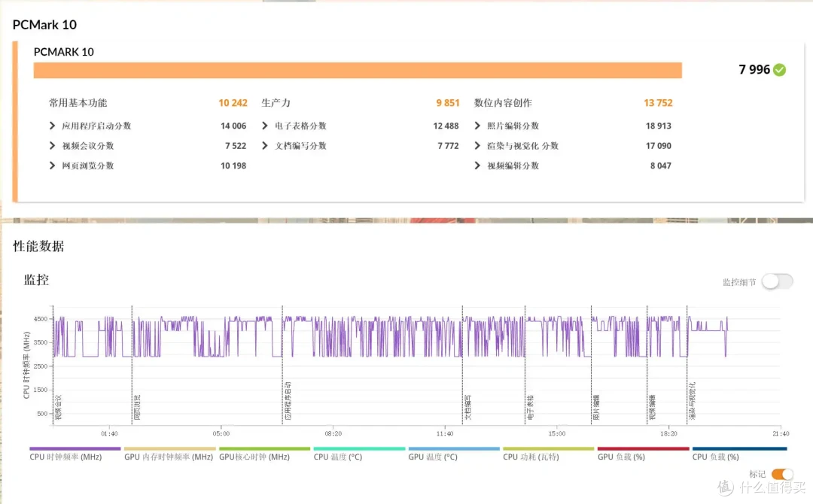Toggle GPU 内存时钟频率 (MHz) legend series
Screen dimensions: 813x504
pos(169,454)
